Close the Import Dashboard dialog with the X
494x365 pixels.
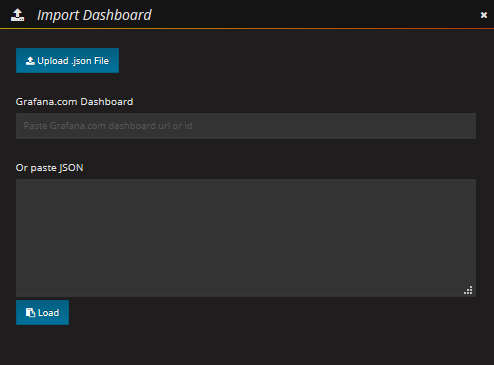coord(484,15)
